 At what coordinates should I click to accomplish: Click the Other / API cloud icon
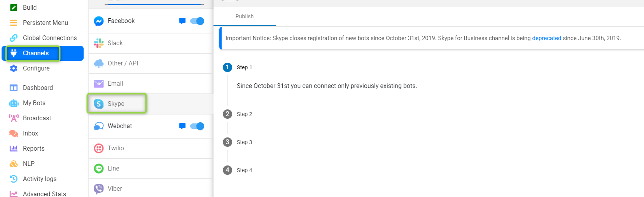point(99,63)
